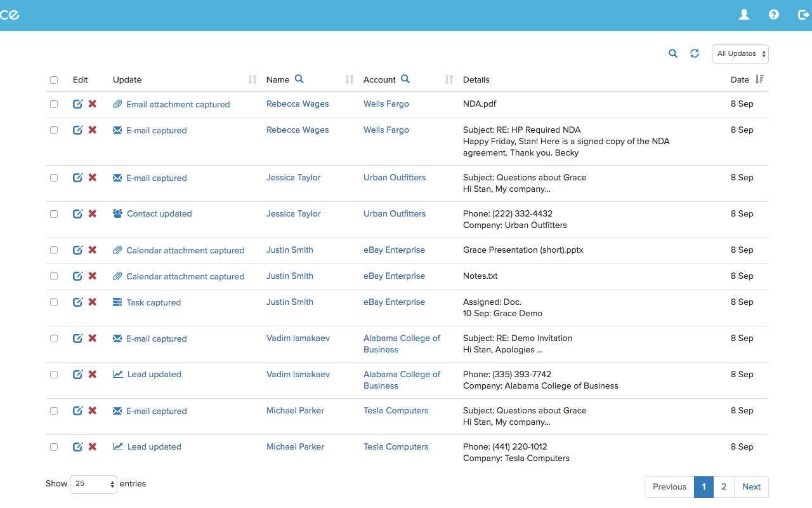Select page 1 in pagination
This screenshot has height=508, width=812.
704,487
